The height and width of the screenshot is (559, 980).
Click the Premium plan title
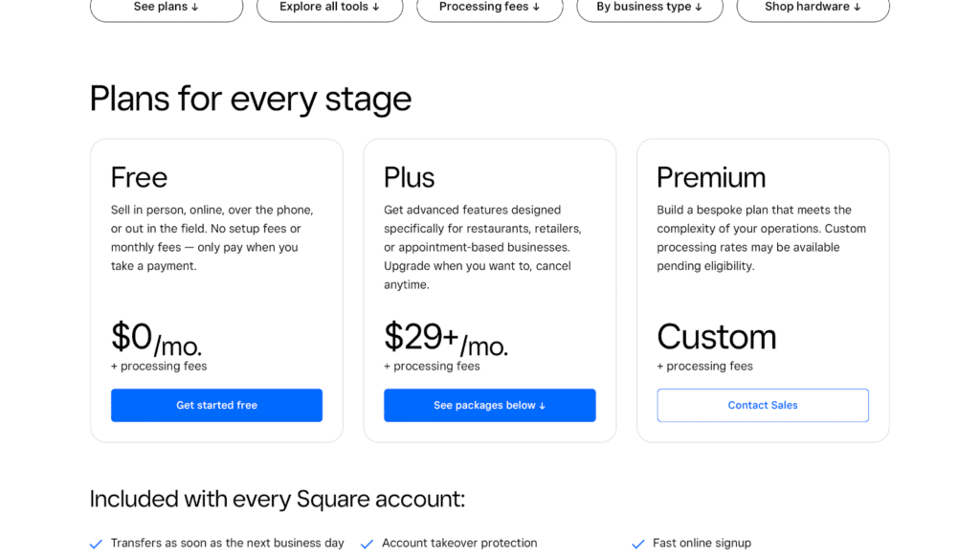(x=710, y=177)
